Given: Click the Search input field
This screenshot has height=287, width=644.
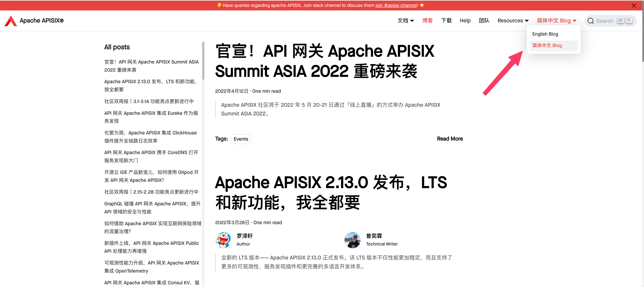Looking at the screenshot, I should (x=608, y=21).
